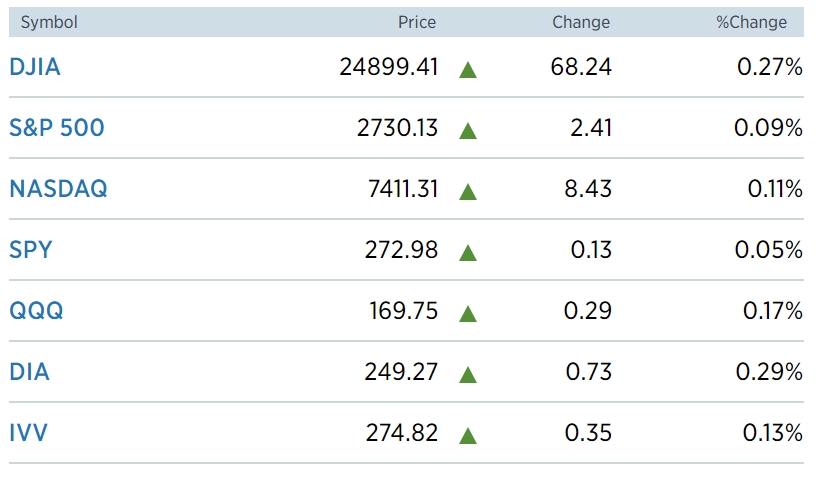This screenshot has height=485, width=816.
Task: Click the DJIA price 24899.41
Action: 389,67
